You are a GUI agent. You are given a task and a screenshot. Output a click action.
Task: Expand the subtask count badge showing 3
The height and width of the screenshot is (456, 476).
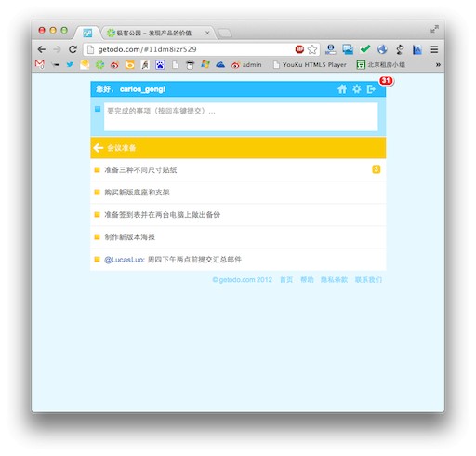pyautogui.click(x=376, y=169)
